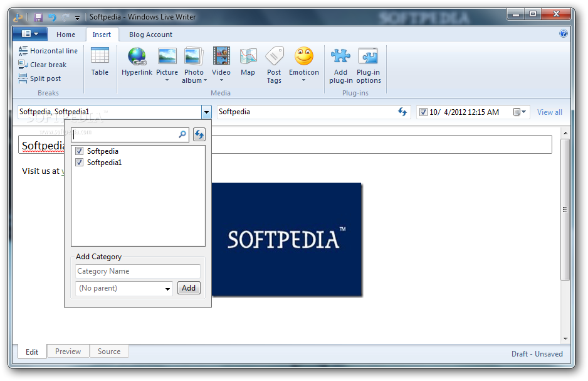
Task: Insert a Clear break
Action: point(43,65)
